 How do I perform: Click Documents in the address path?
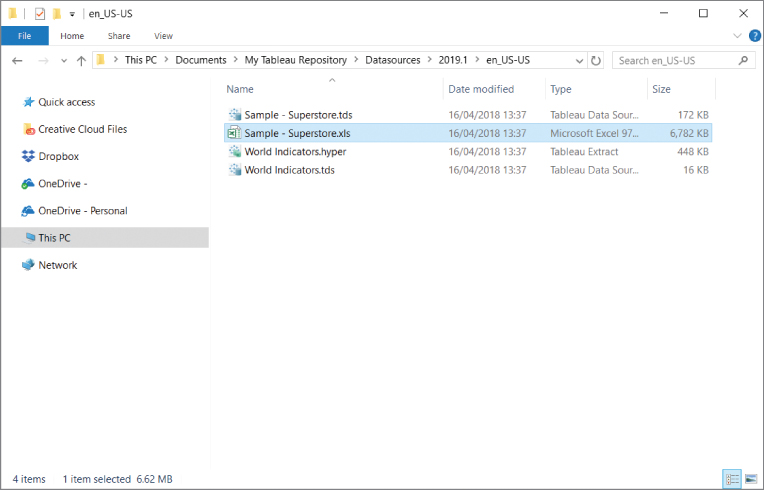pos(201,60)
